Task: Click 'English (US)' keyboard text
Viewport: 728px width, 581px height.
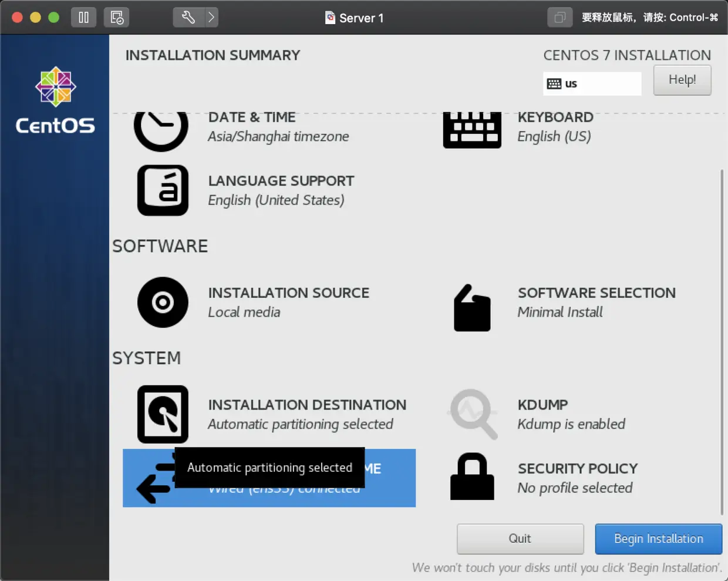Action: click(x=554, y=136)
